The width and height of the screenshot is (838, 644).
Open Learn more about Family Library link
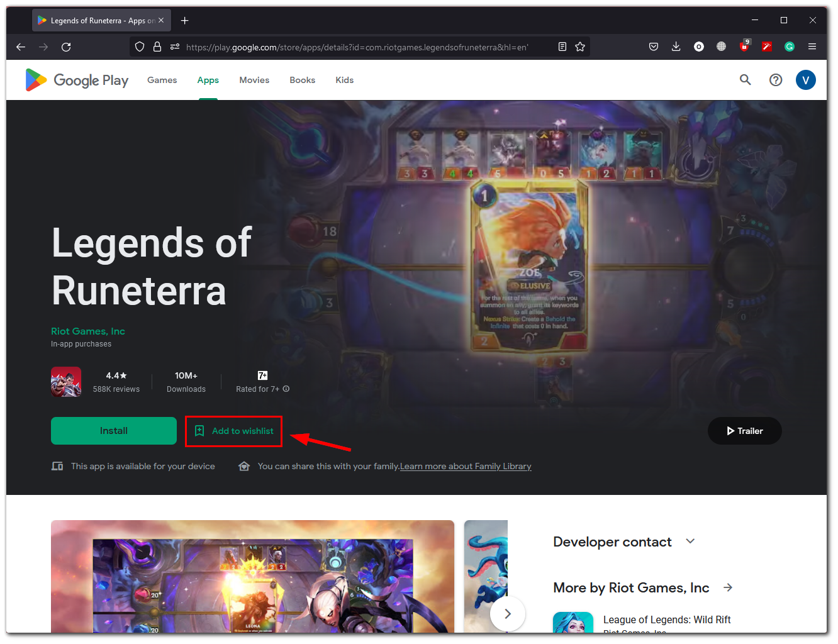tap(466, 466)
